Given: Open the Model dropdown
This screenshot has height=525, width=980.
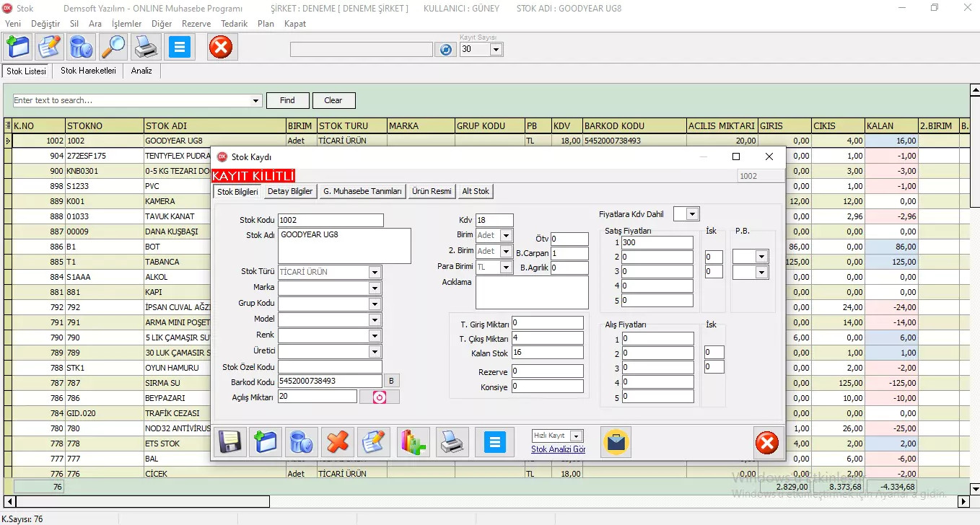Looking at the screenshot, I should [375, 319].
